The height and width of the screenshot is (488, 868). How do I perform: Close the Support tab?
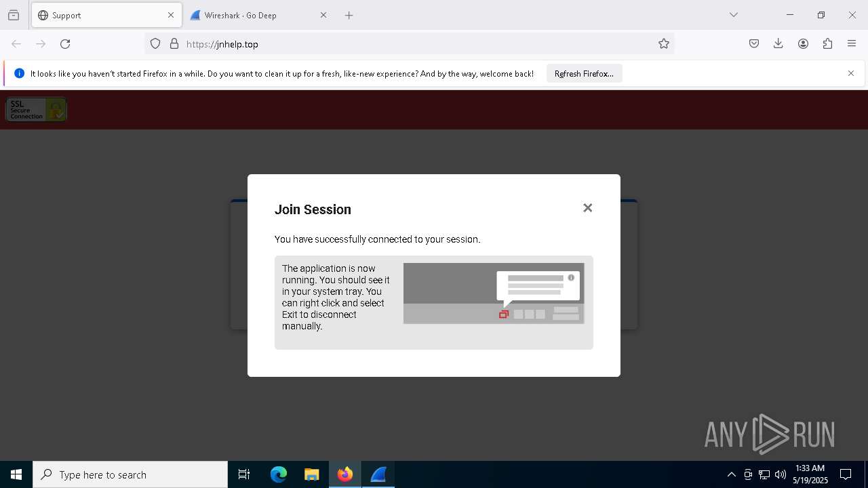tap(171, 15)
